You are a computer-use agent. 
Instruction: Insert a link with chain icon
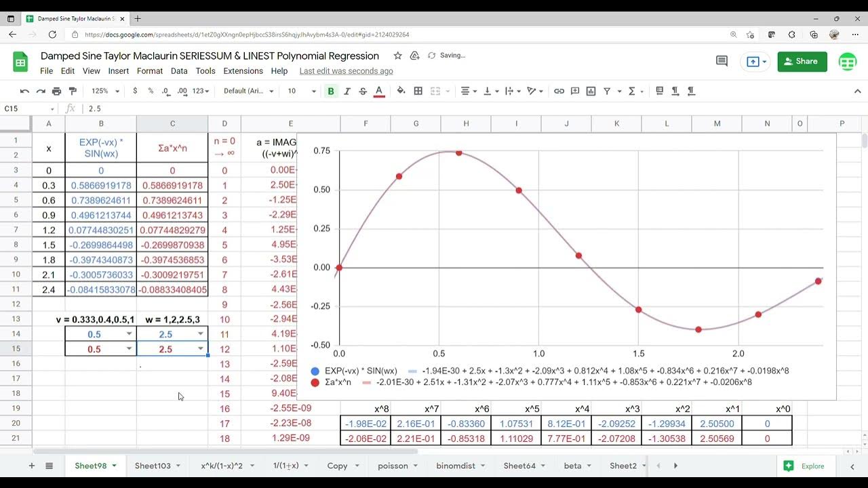pyautogui.click(x=559, y=91)
